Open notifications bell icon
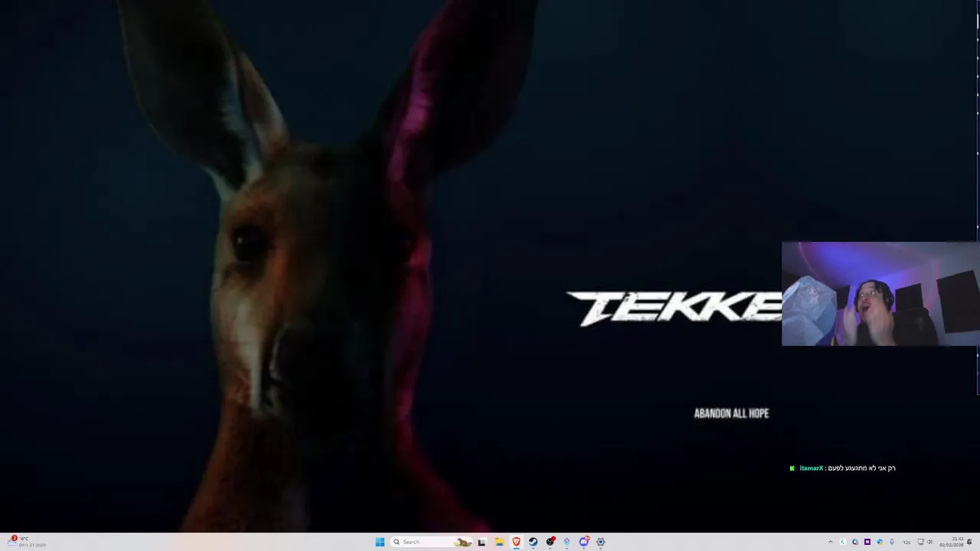This screenshot has width=980, height=551. pos(969,542)
